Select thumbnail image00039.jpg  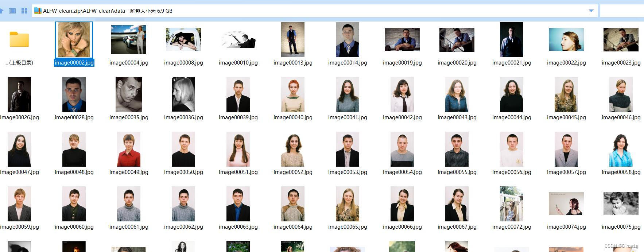coord(238,94)
